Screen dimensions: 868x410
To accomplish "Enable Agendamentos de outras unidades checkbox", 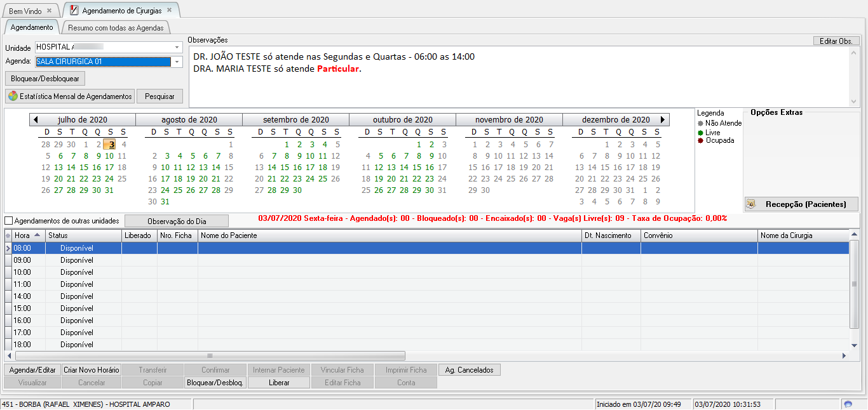I will 9,221.
